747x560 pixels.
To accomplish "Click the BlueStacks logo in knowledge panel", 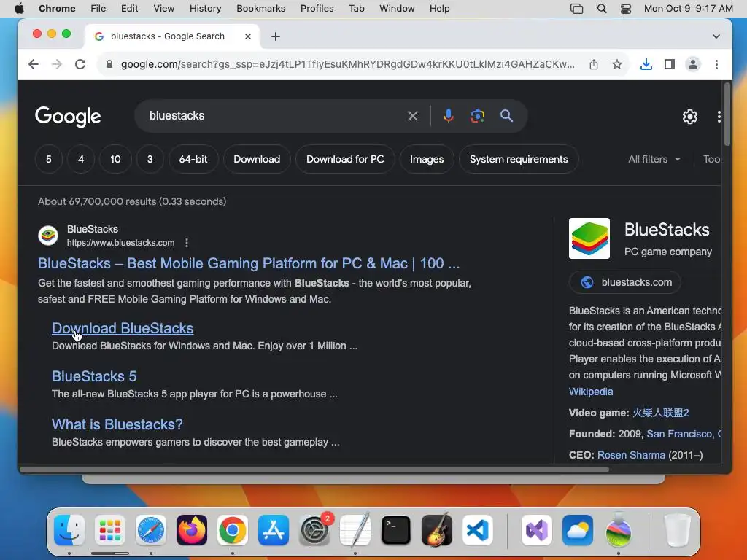I will pos(589,238).
